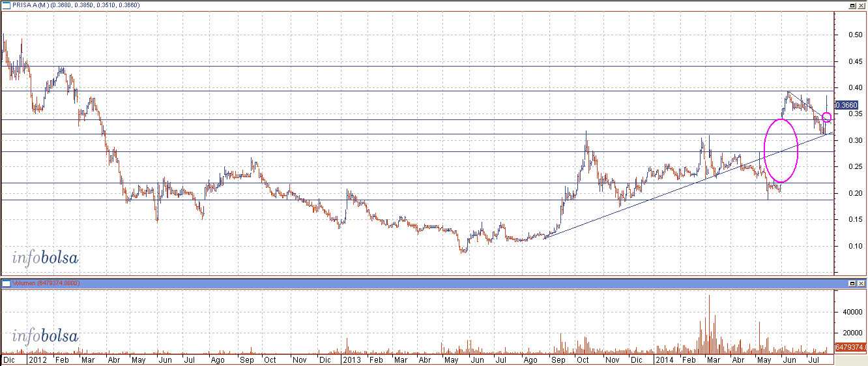The width and height of the screenshot is (868, 366).
Task: Click the 6479374 volume value tag
Action: [850, 348]
